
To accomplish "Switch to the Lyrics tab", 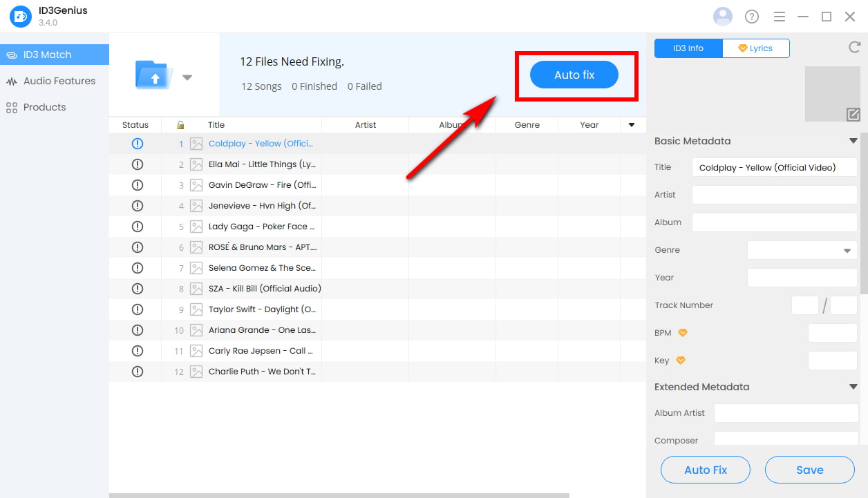I will (x=755, y=48).
